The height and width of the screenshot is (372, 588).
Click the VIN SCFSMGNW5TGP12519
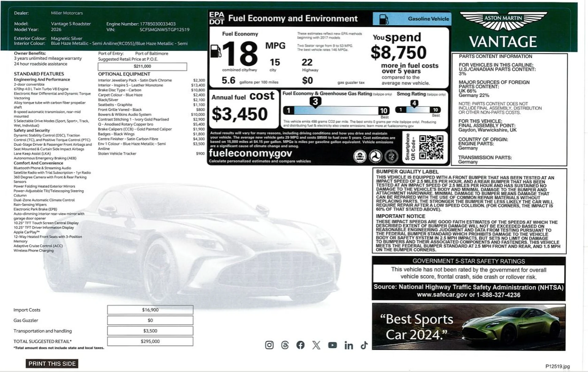(164, 30)
